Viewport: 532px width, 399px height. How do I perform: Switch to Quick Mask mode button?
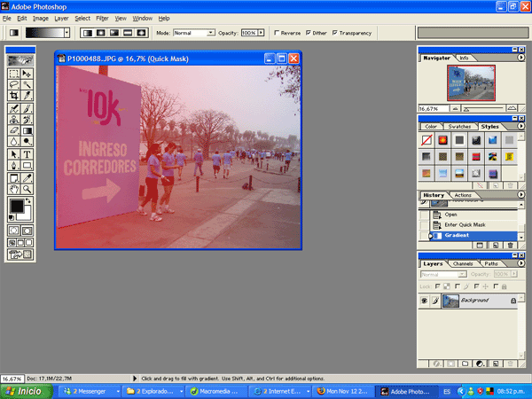click(27, 231)
